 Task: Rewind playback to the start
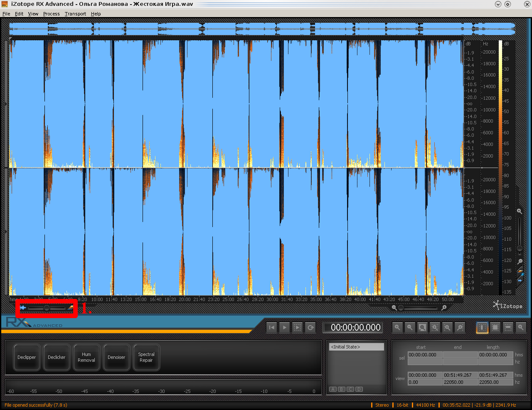coord(271,328)
